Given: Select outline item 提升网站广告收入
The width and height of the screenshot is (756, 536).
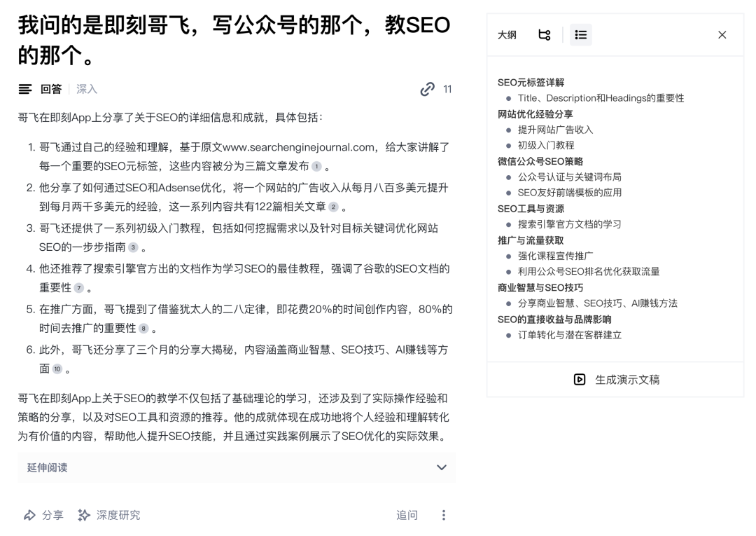Looking at the screenshot, I should (555, 130).
